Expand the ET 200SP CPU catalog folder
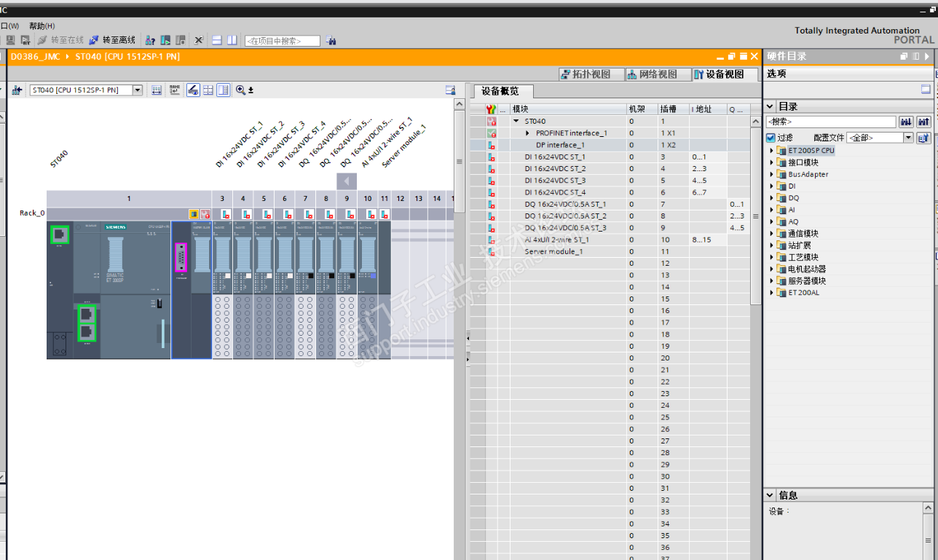The image size is (938, 560). pos(772,151)
